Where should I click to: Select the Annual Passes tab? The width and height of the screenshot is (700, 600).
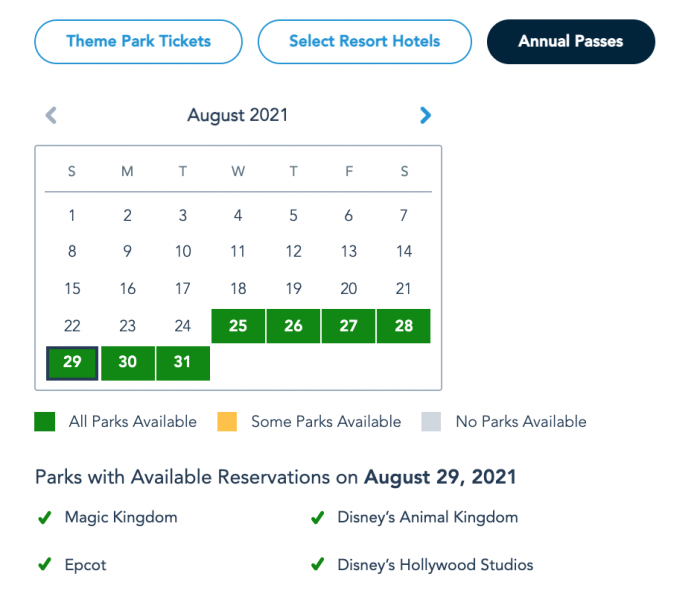coord(570,42)
